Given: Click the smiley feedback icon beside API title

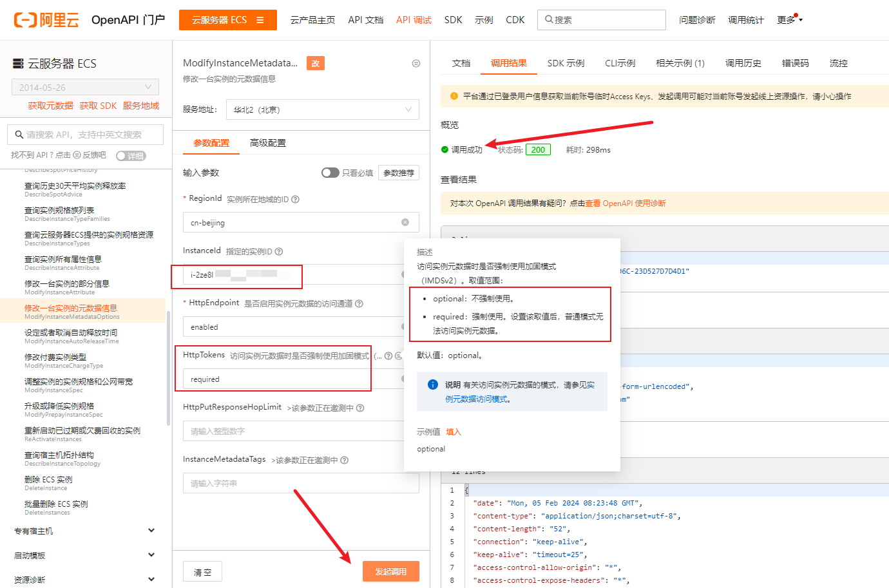Looking at the screenshot, I should (416, 63).
